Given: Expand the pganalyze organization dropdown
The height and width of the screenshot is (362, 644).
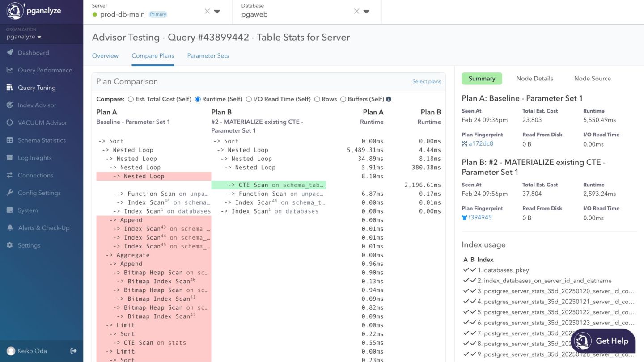Looking at the screenshot, I should click(x=24, y=37).
